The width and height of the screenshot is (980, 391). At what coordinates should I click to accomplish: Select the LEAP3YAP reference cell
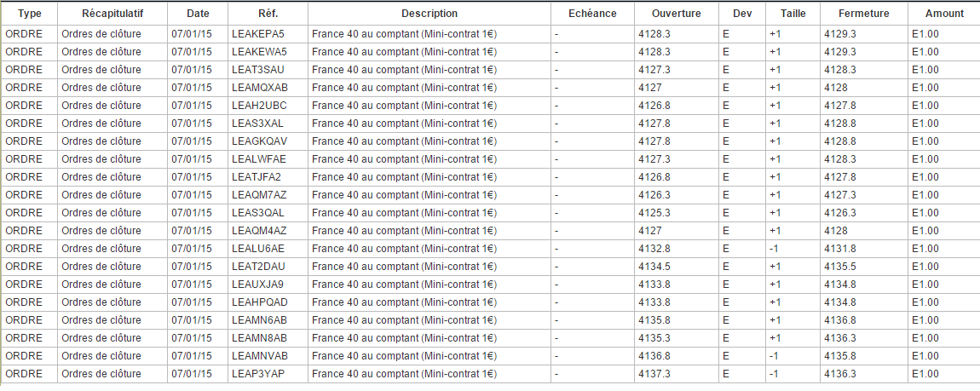click(259, 374)
